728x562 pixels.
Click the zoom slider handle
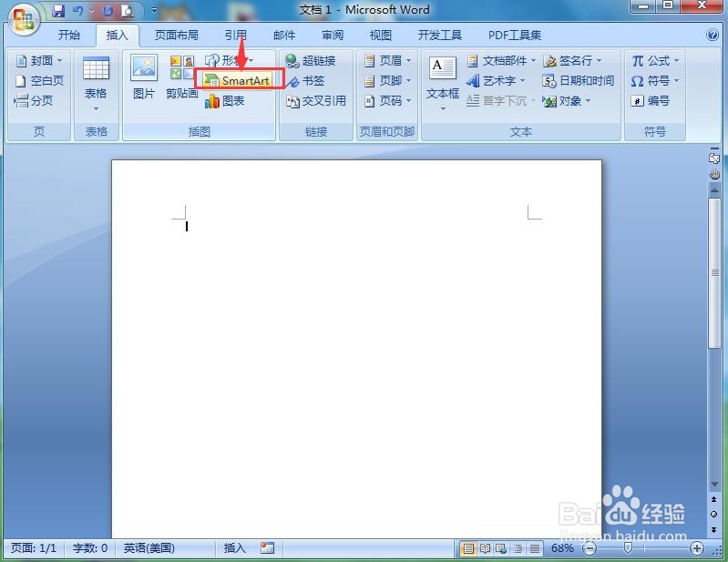tap(628, 548)
